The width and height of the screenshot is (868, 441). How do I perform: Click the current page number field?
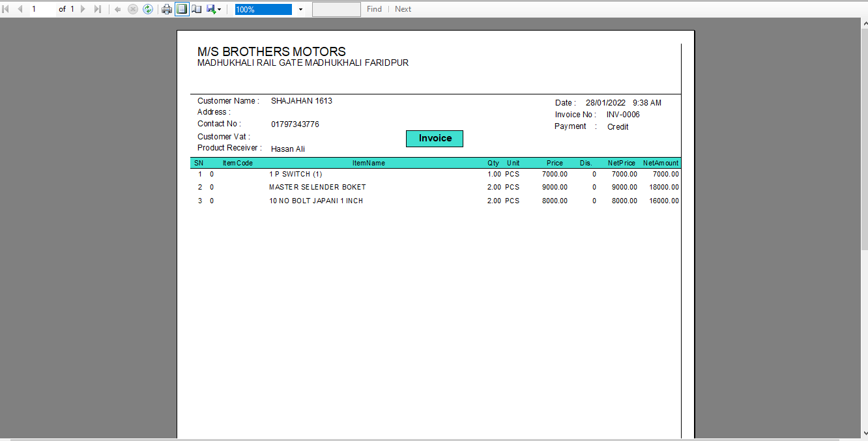click(40, 9)
